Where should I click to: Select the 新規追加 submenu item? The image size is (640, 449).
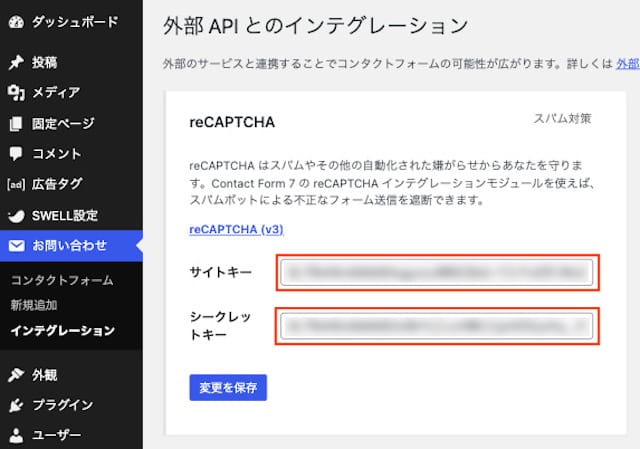[x=34, y=304]
